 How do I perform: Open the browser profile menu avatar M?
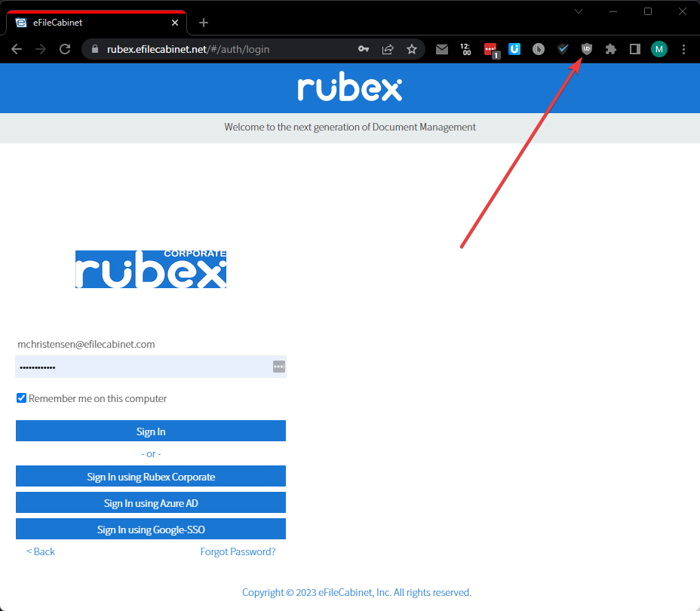(659, 49)
